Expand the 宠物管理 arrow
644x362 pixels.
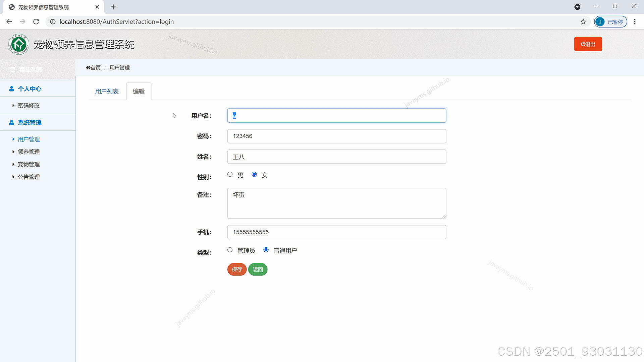13,164
